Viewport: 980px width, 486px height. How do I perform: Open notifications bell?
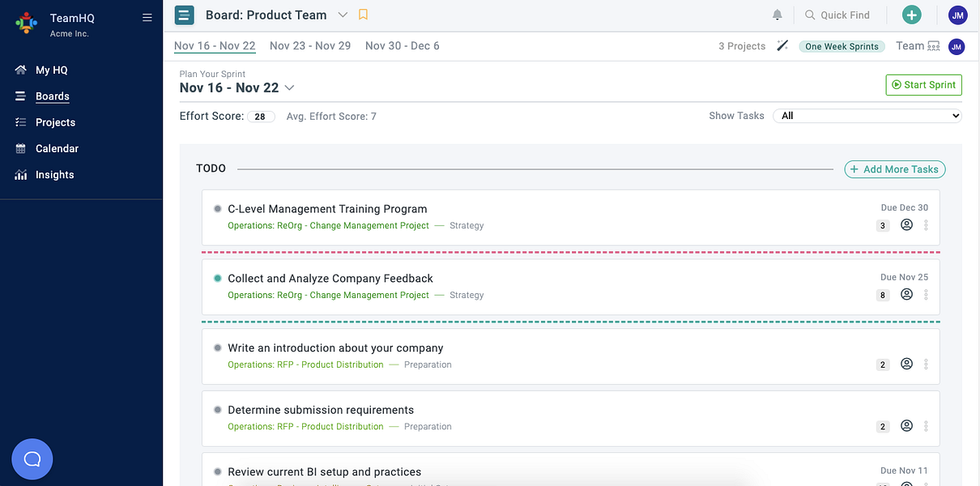(x=778, y=15)
